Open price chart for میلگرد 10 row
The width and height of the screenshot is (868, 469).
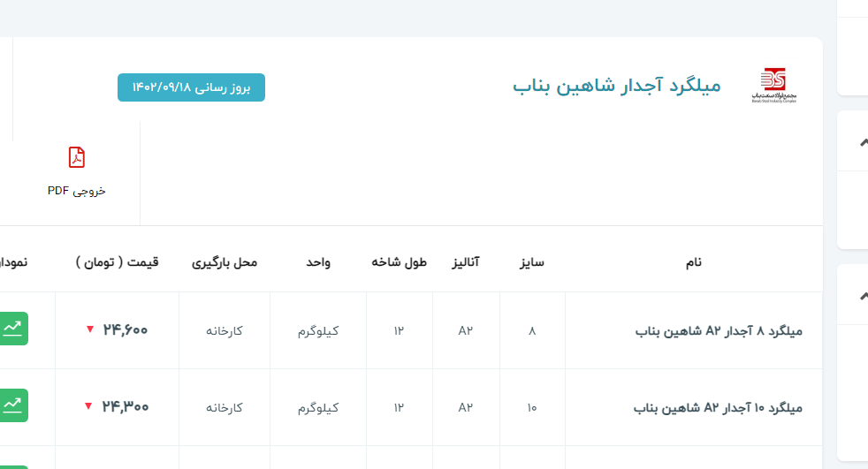pyautogui.click(x=14, y=405)
